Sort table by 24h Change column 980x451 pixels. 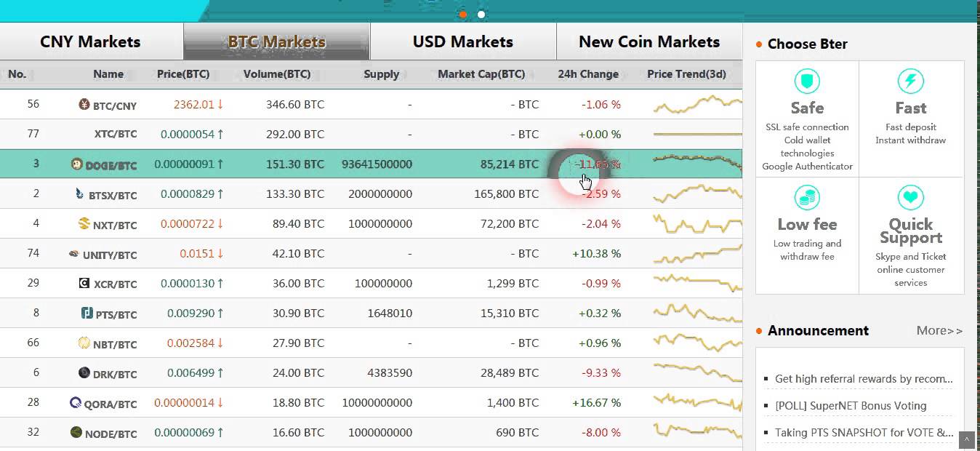588,74
